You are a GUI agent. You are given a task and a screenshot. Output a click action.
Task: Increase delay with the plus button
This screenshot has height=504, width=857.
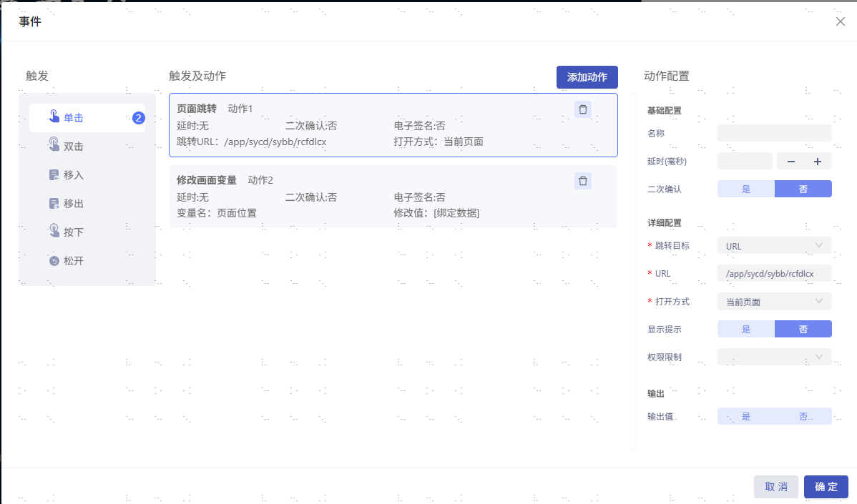tap(818, 161)
